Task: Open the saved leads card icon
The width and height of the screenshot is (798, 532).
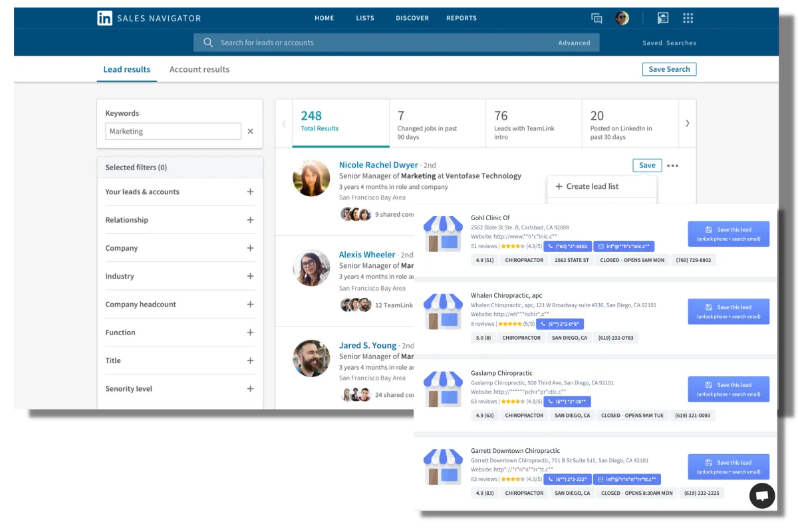Action: [x=662, y=19]
